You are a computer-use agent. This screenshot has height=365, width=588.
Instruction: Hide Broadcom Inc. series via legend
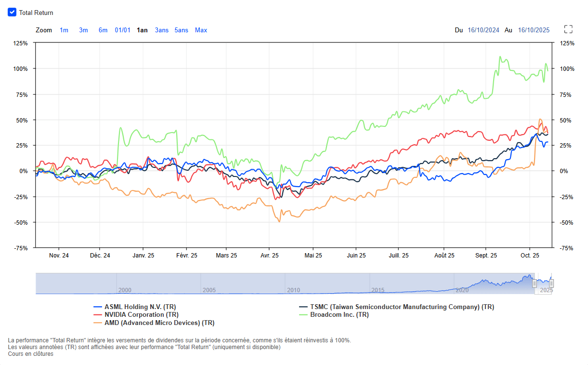coord(339,315)
